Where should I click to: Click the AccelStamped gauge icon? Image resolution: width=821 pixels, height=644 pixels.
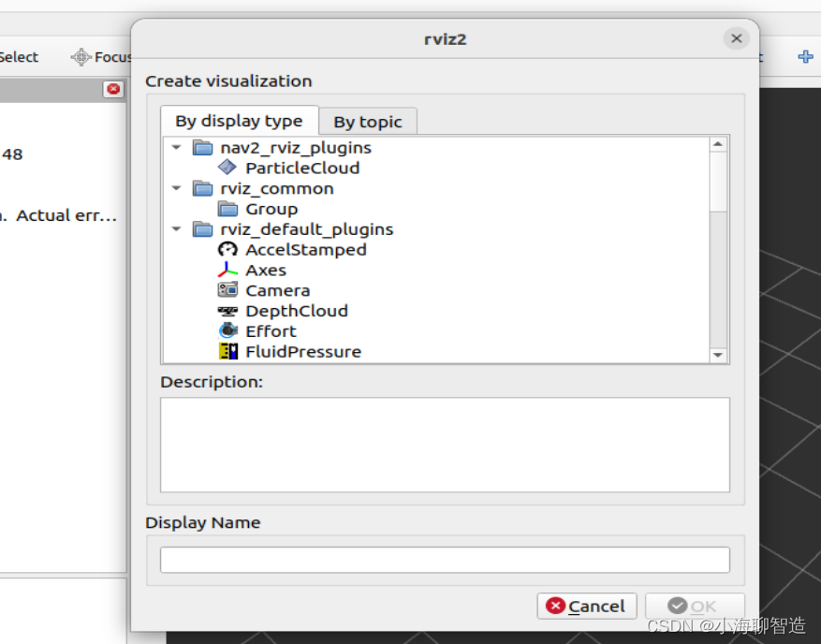click(x=227, y=250)
